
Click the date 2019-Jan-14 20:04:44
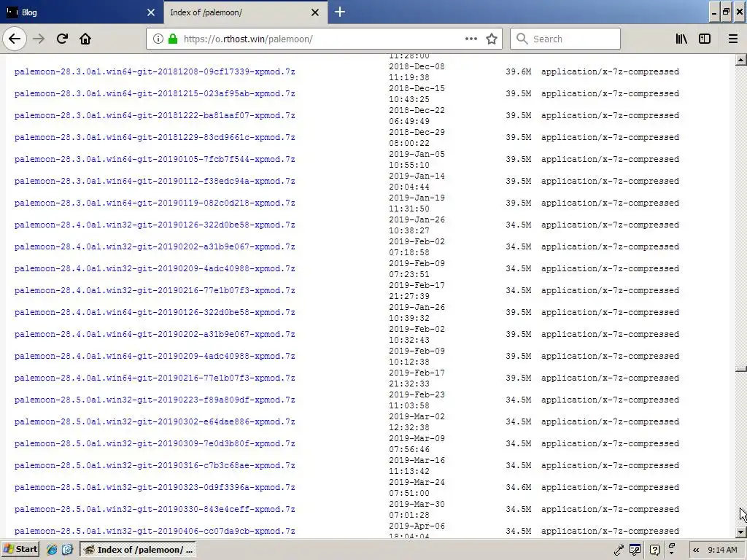[417, 182]
